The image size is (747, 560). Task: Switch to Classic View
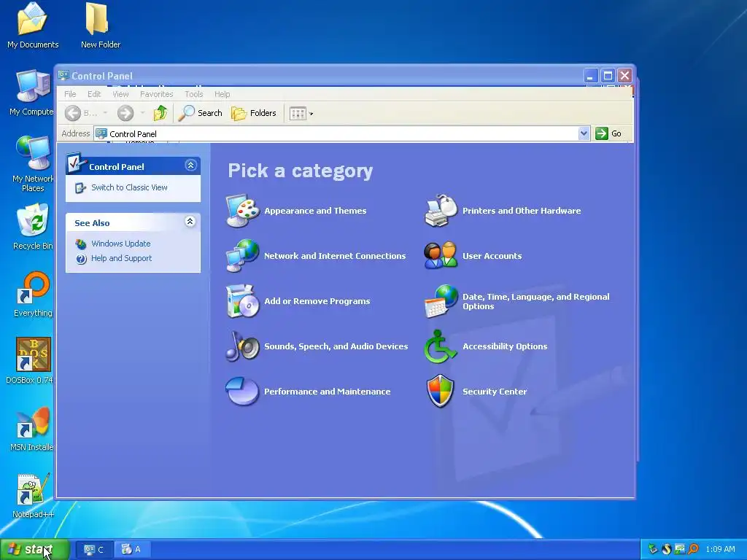[129, 187]
